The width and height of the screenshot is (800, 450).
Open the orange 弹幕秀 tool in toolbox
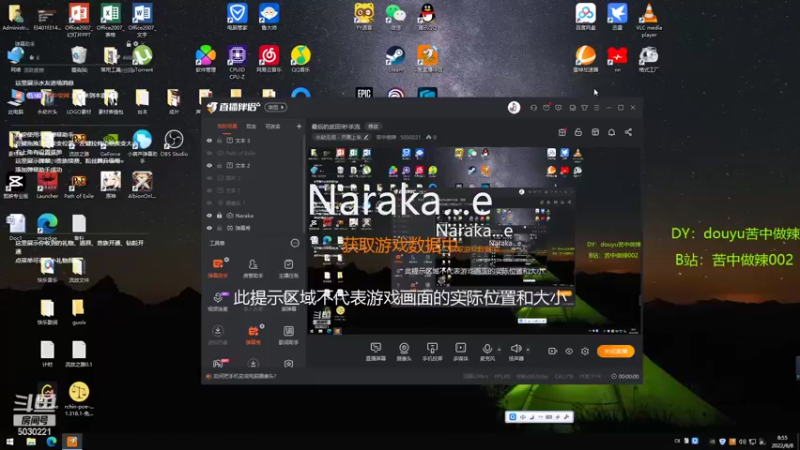click(x=253, y=335)
